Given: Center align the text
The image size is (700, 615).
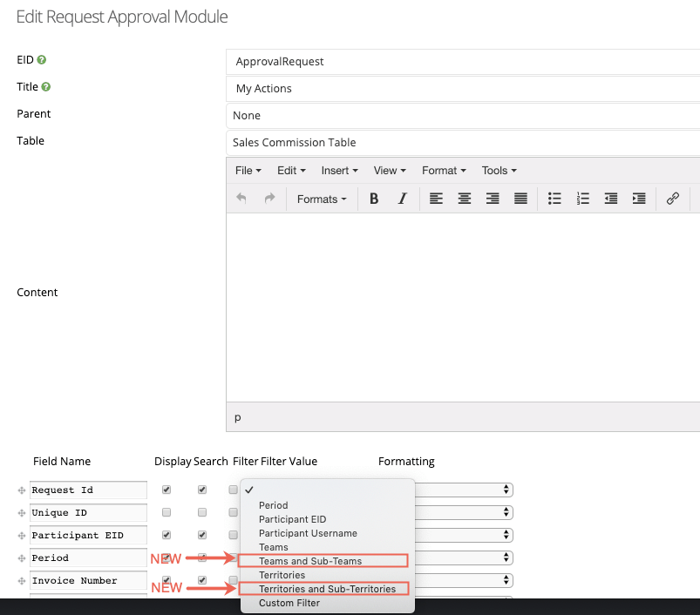Looking at the screenshot, I should click(465, 199).
